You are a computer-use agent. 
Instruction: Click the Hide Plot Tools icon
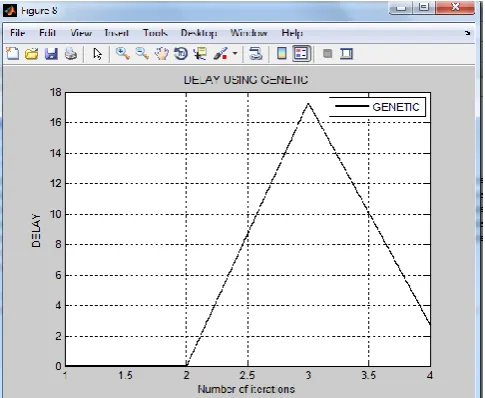point(328,53)
